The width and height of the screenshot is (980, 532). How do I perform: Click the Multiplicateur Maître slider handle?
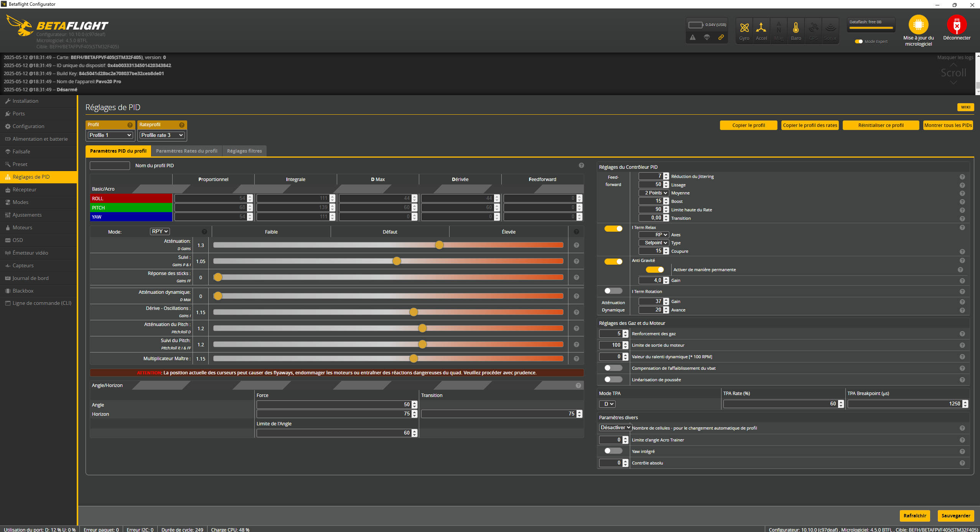pos(413,359)
